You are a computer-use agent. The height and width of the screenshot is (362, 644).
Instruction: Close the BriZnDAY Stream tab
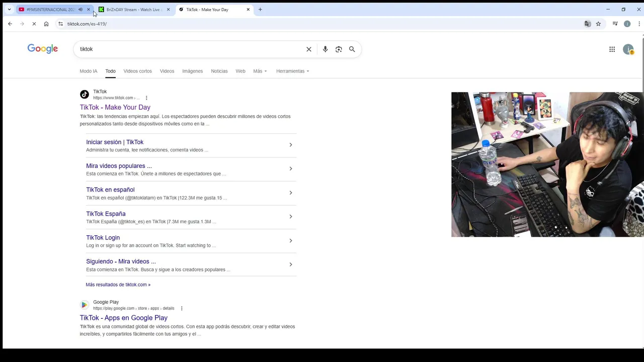pos(168,10)
